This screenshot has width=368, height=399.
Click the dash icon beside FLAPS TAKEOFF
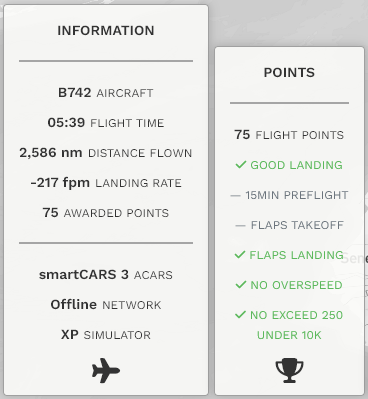point(240,226)
